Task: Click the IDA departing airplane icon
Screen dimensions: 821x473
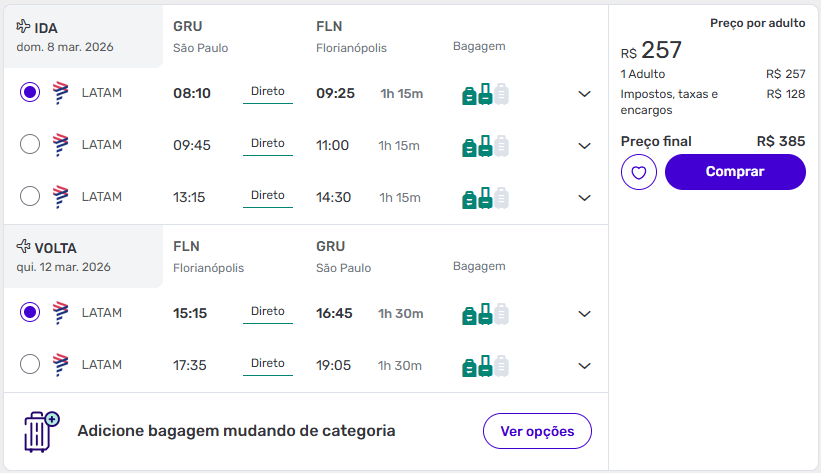Action: tap(24, 27)
